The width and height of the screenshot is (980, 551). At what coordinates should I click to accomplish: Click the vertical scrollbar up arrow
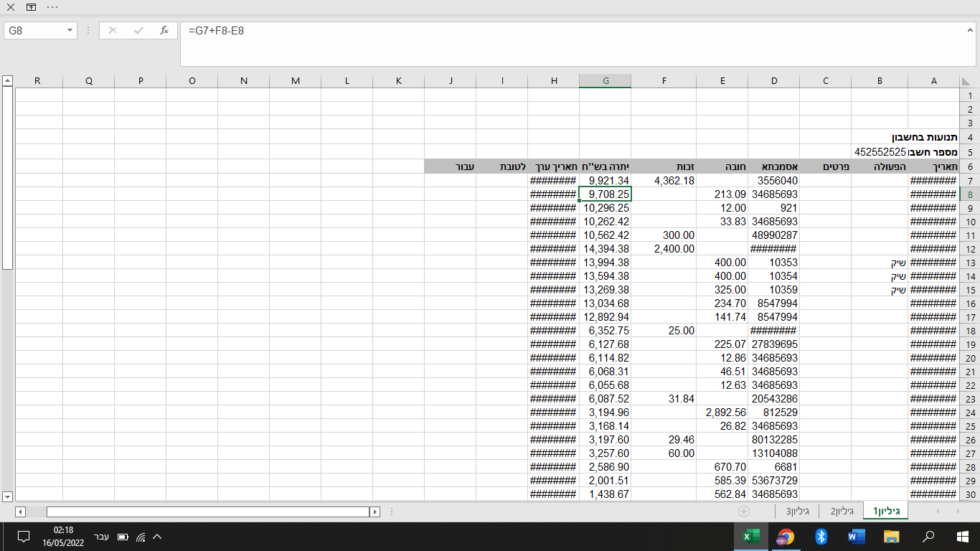(x=7, y=80)
